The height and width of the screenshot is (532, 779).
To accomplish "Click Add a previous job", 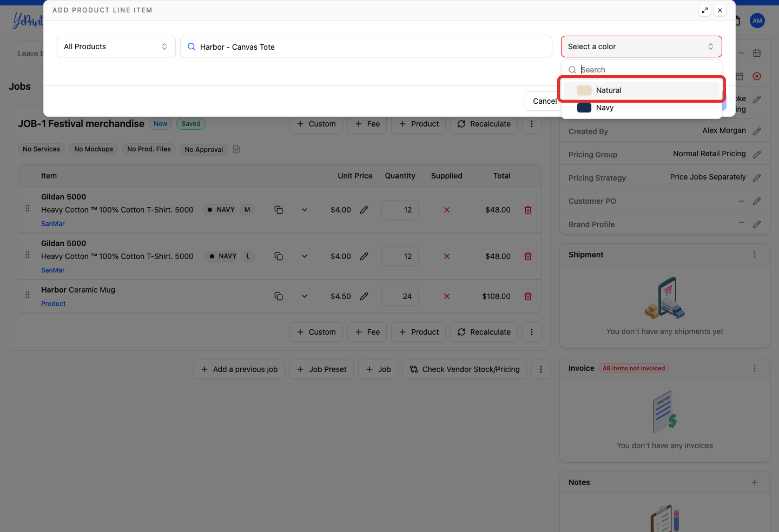I will pyautogui.click(x=239, y=369).
